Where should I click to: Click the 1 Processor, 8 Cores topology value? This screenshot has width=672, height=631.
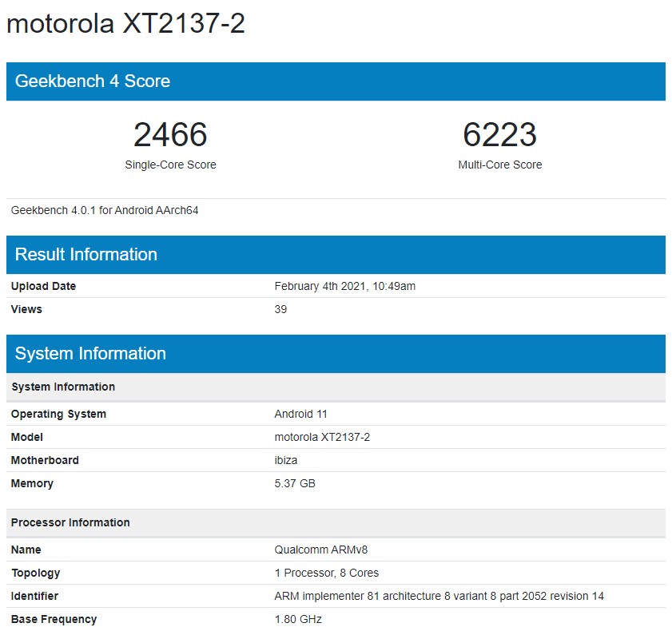[x=326, y=573]
